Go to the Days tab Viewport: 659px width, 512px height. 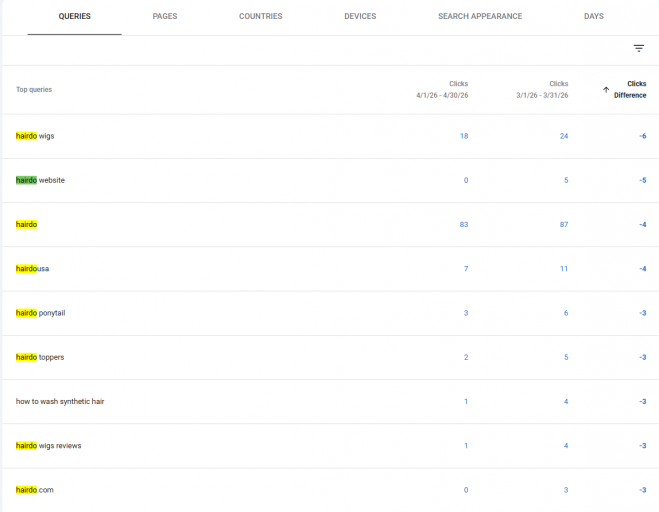tap(593, 16)
